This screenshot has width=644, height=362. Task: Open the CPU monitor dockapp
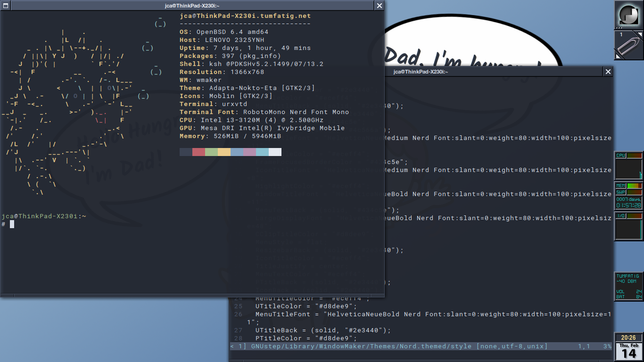[629, 166]
